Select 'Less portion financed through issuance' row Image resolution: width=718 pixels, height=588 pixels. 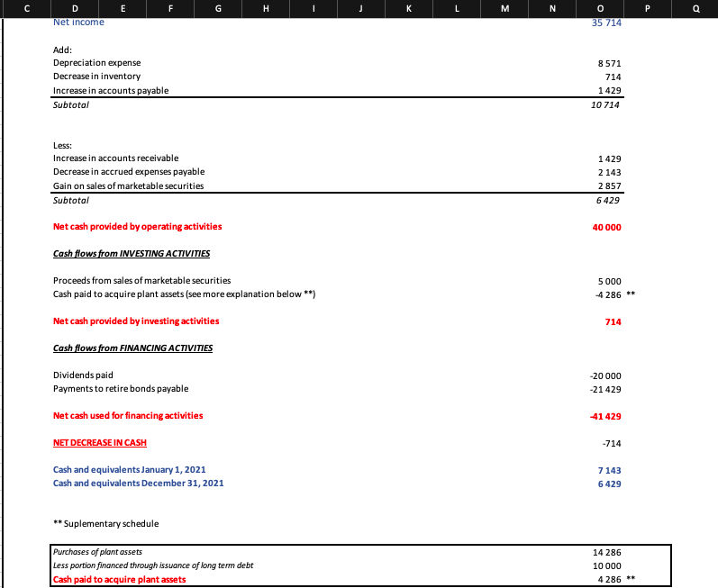pyautogui.click(x=153, y=565)
